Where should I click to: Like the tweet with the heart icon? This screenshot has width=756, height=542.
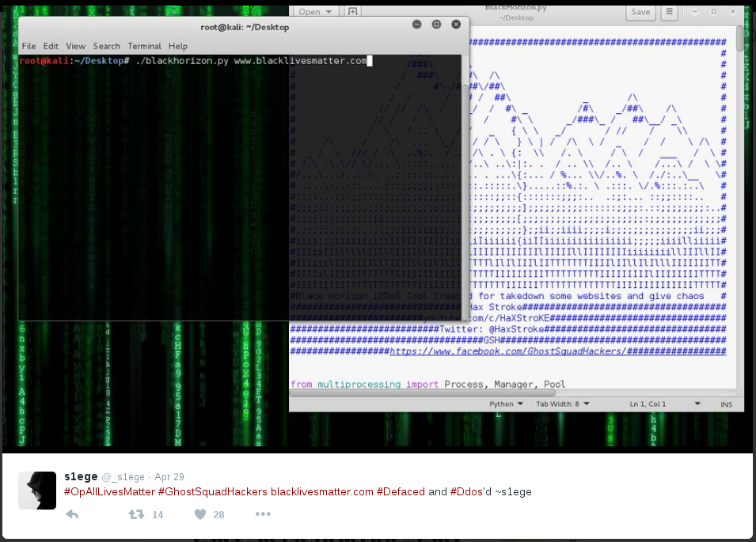pyautogui.click(x=200, y=514)
